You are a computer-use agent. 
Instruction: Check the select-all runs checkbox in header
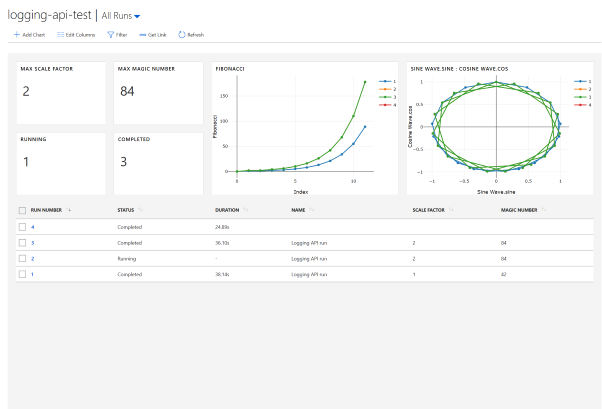(x=22, y=210)
